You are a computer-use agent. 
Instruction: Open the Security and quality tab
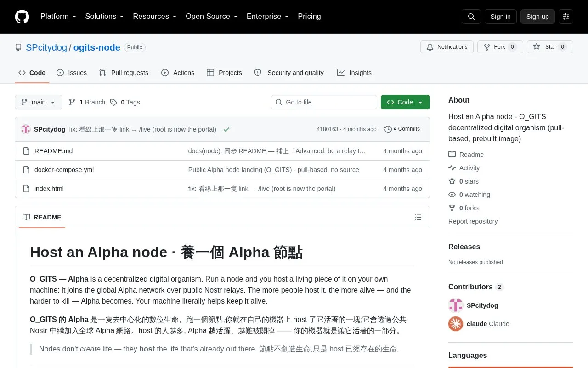pyautogui.click(x=289, y=73)
